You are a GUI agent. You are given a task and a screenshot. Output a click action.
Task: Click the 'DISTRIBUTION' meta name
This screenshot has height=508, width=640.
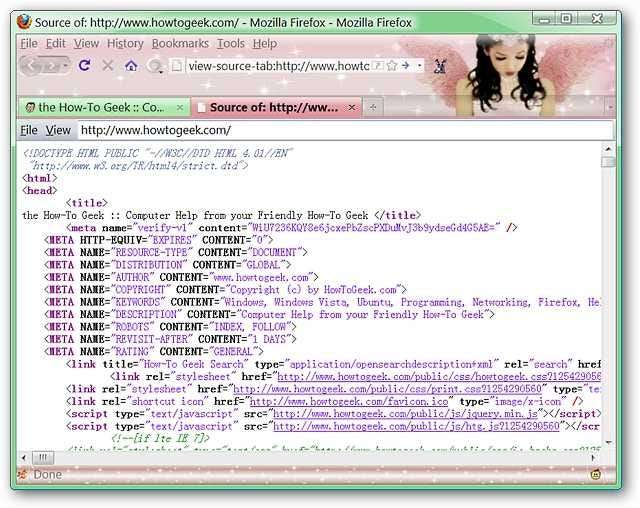(149, 265)
